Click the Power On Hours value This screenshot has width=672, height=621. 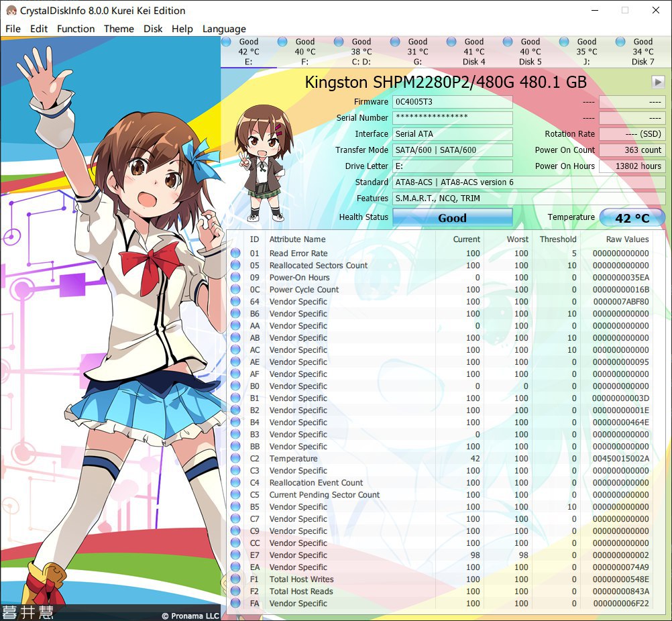pyautogui.click(x=632, y=166)
